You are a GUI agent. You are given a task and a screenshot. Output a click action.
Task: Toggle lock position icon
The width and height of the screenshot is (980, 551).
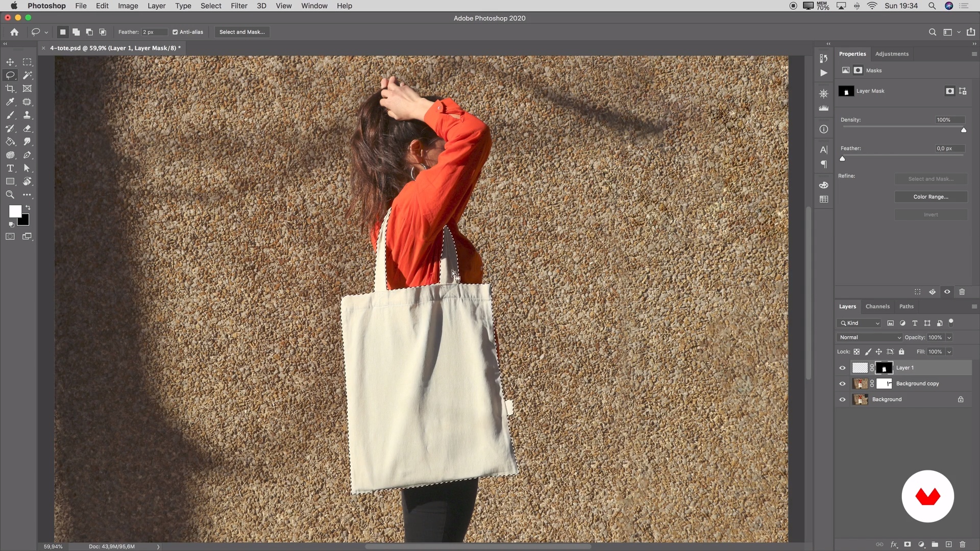pyautogui.click(x=879, y=352)
